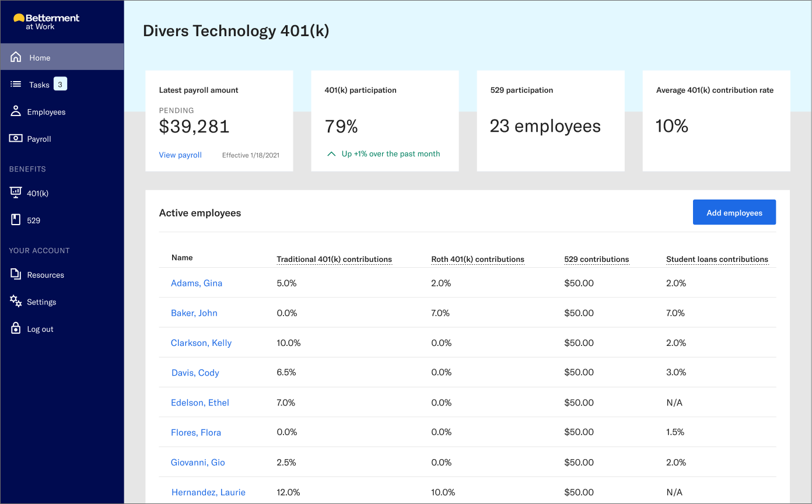This screenshot has height=504, width=812.
Task: Click Adams, Gina's $50.00 529 contribution
Action: [x=579, y=283]
